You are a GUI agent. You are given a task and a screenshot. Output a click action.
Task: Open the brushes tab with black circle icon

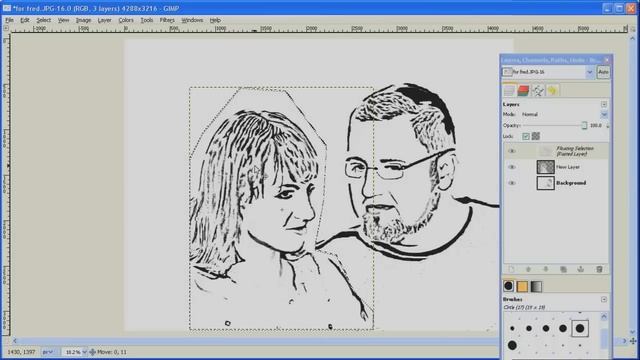point(509,286)
